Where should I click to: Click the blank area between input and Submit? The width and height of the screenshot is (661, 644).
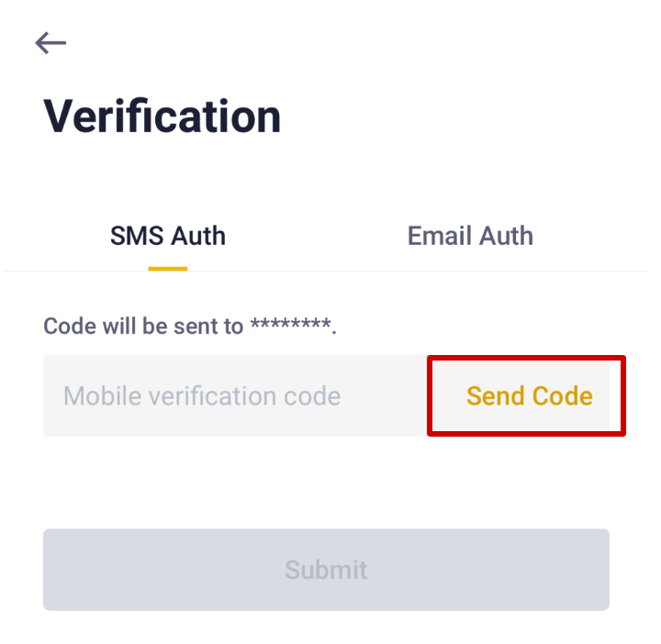326,482
